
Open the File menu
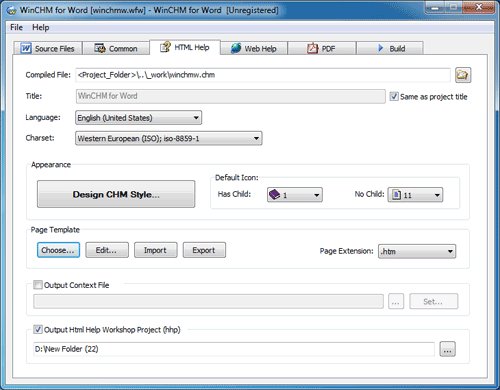[16, 27]
